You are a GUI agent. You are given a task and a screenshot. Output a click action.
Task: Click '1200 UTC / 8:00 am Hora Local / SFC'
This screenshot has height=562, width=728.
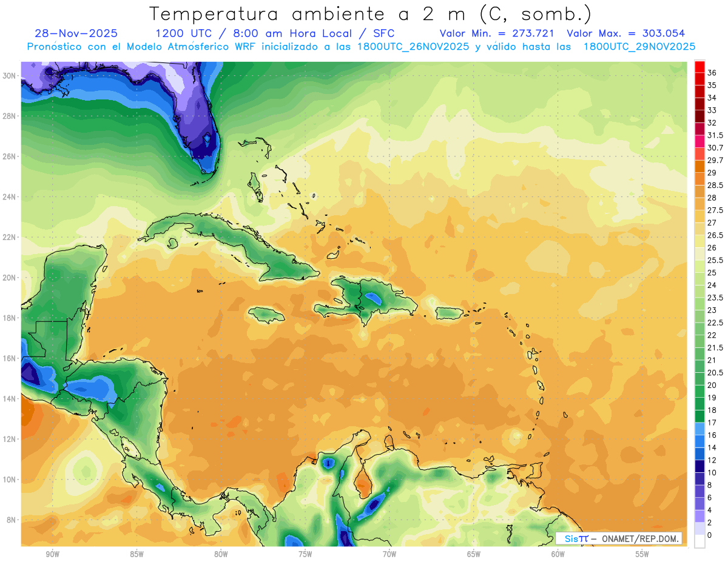coord(275,33)
